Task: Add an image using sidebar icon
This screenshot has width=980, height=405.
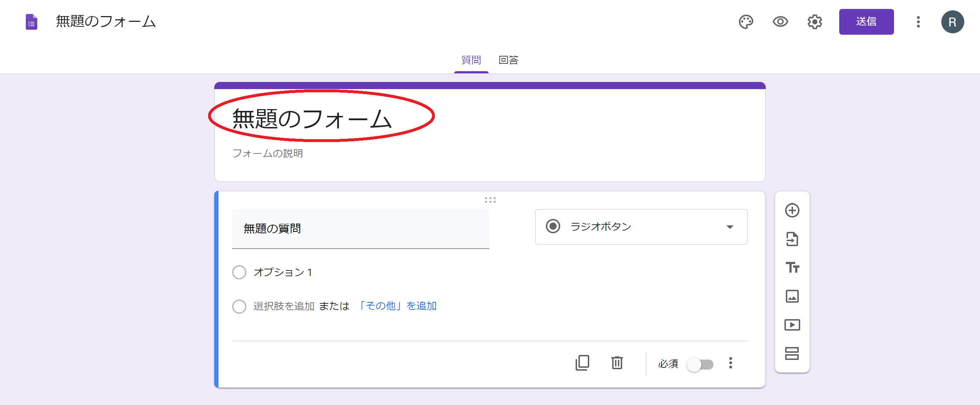Action: [792, 296]
